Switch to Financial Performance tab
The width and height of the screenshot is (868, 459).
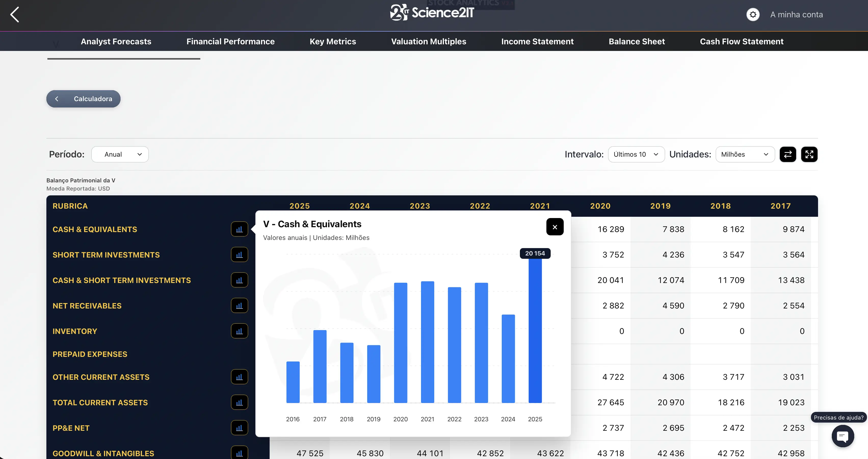click(230, 42)
